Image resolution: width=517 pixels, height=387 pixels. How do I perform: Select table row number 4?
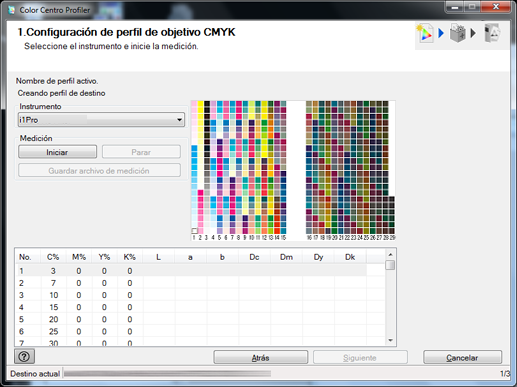pyautogui.click(x=191, y=307)
